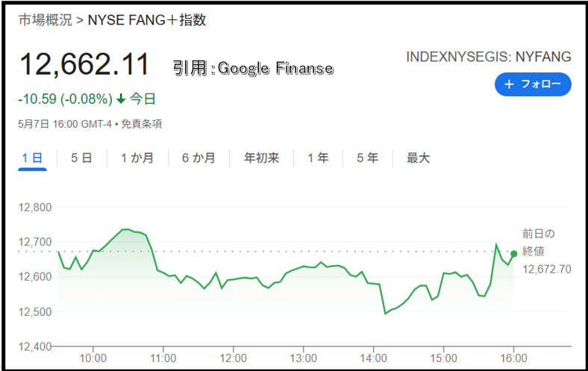Open the 市場概況 breadcrumb link
The image size is (588, 371).
(x=45, y=20)
